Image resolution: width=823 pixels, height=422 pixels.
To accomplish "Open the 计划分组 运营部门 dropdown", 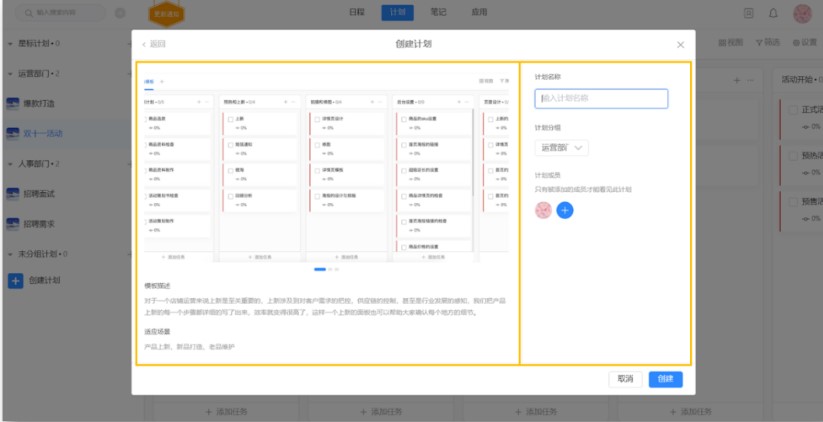I will (562, 148).
